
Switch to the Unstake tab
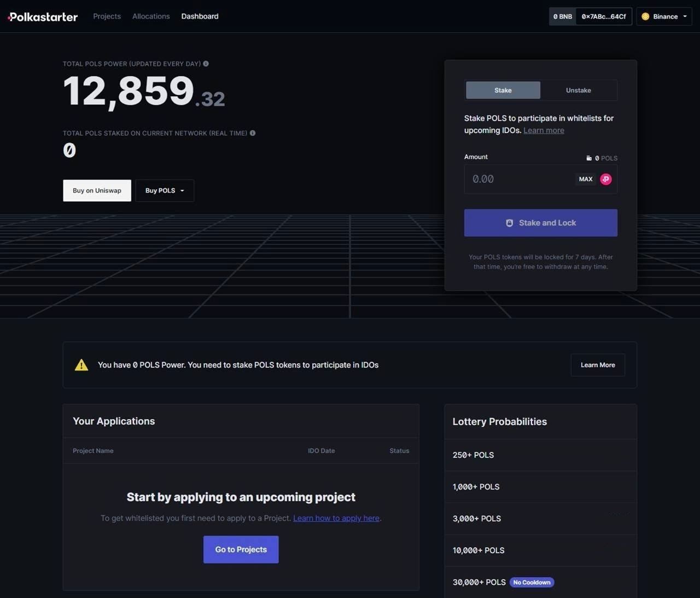(x=579, y=90)
